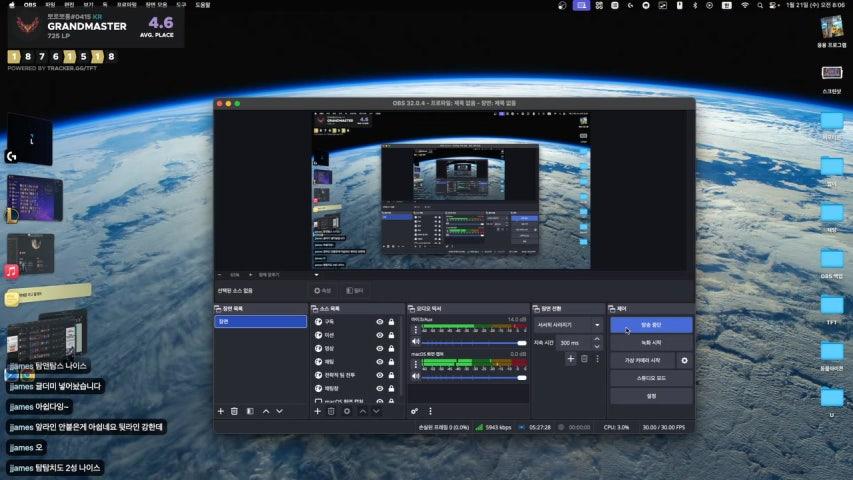
Task: Click the 녹화 시작 start recording button
Action: [x=651, y=343]
